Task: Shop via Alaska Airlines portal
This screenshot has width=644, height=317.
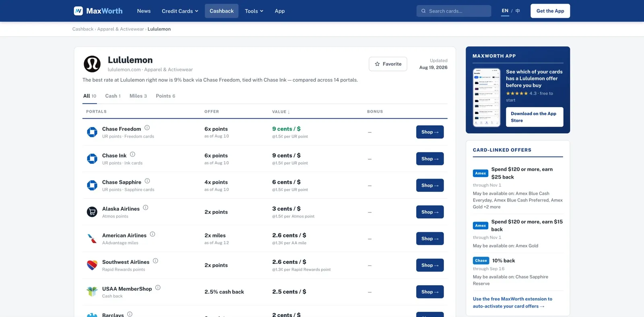Action: pyautogui.click(x=430, y=212)
